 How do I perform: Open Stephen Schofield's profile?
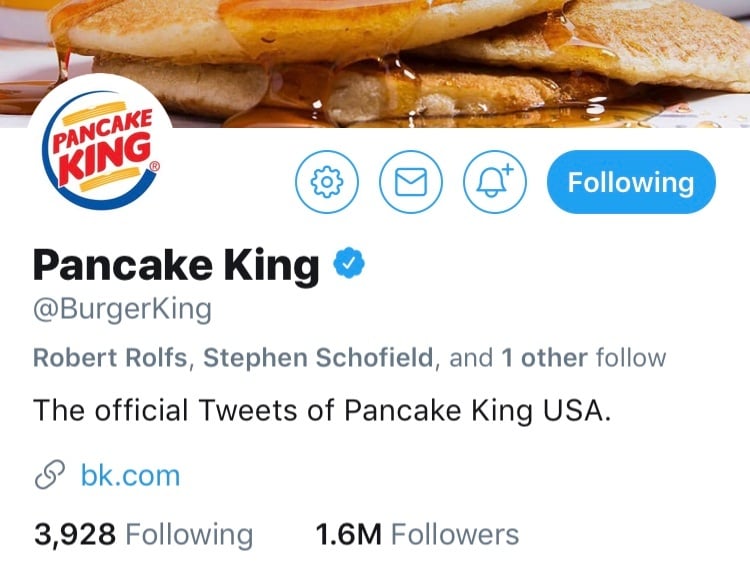pos(318,358)
